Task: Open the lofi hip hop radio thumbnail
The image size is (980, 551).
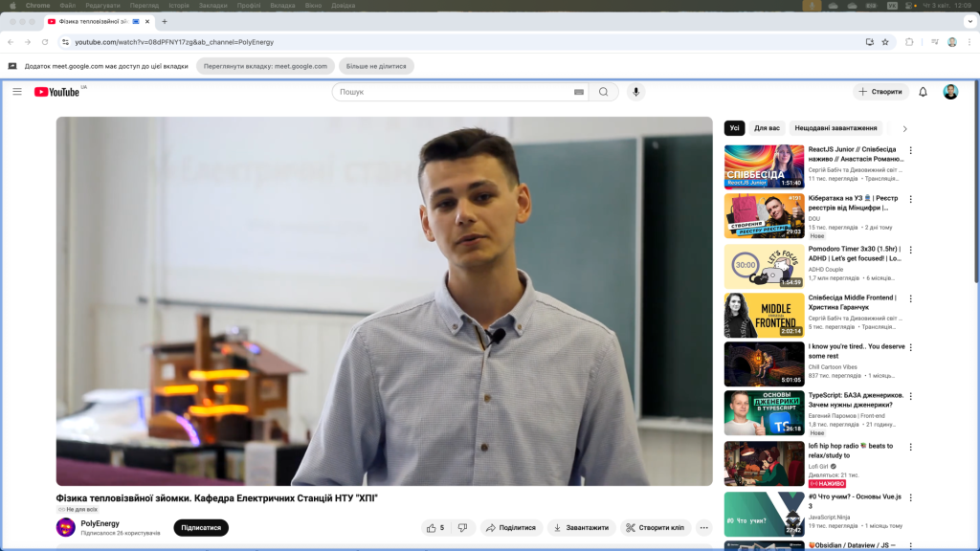Action: [764, 464]
